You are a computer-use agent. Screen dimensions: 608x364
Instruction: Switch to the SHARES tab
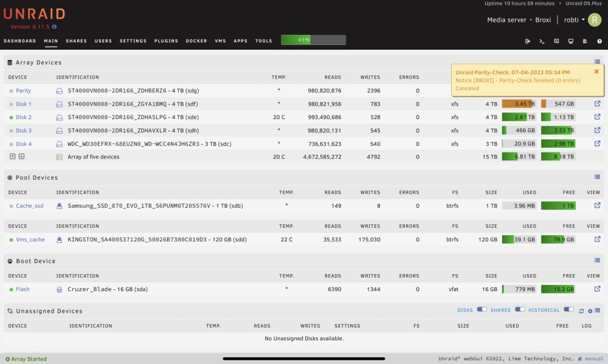(x=77, y=41)
